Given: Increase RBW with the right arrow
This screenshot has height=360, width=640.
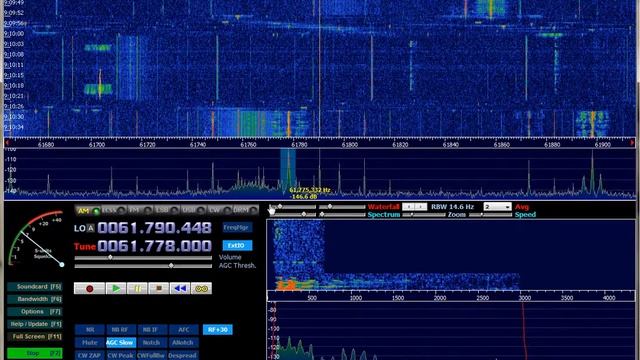Looking at the screenshot, I should (x=421, y=207).
